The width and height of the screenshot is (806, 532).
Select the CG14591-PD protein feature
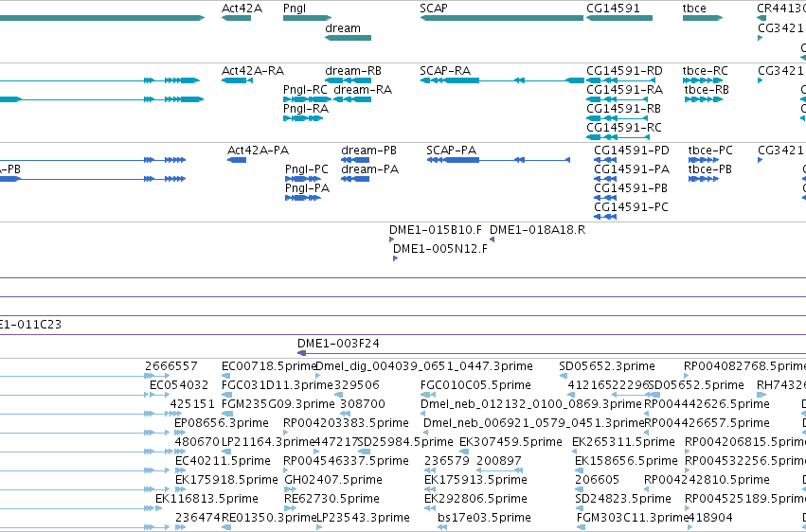(x=605, y=160)
